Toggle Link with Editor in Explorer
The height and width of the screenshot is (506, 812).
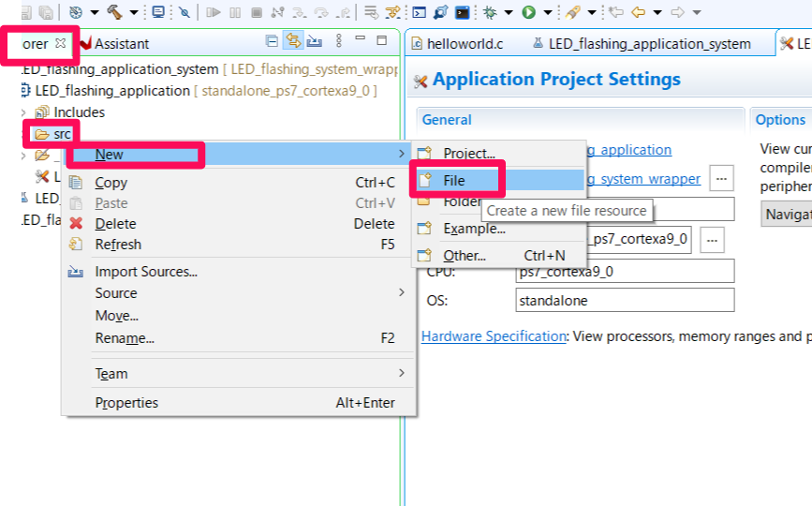[293, 40]
